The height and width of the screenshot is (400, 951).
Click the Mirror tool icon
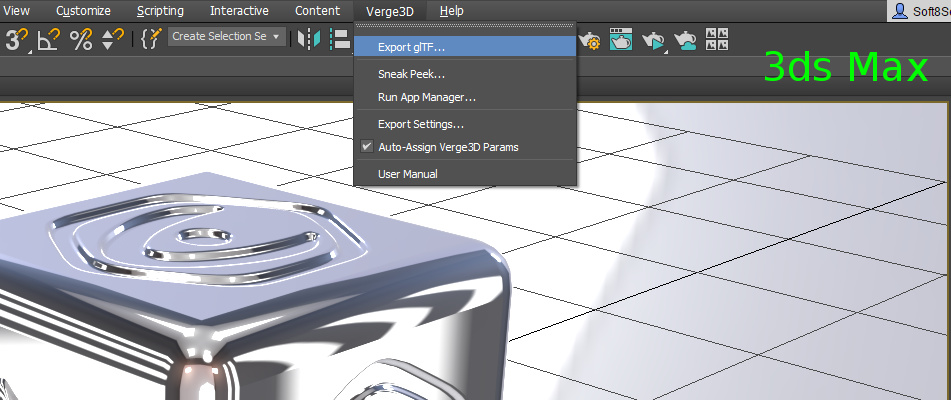309,39
